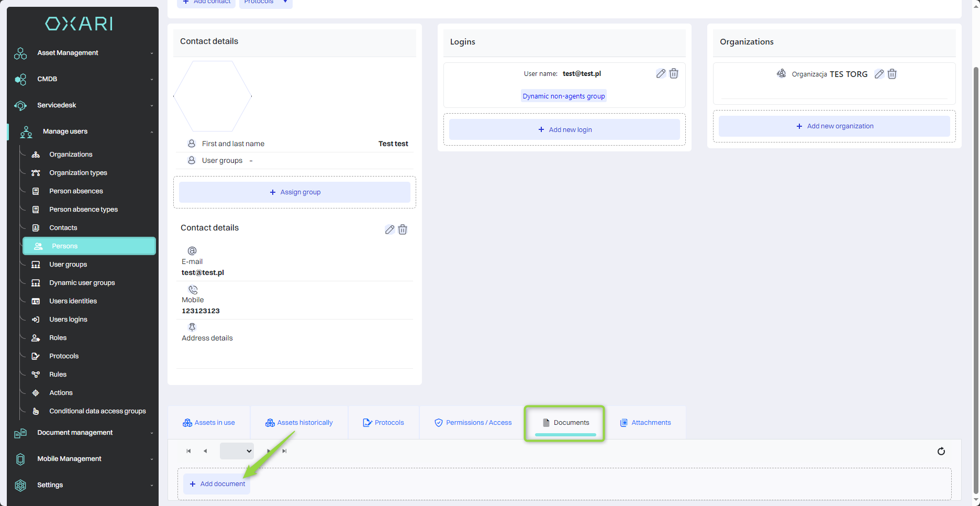Delete Contact details with the trash icon
The image size is (980, 506).
[x=403, y=229]
